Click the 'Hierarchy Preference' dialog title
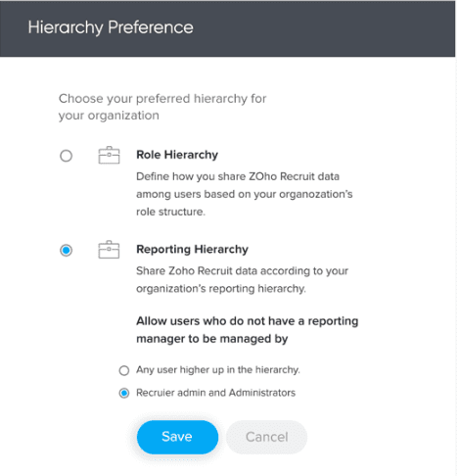 tap(111, 27)
